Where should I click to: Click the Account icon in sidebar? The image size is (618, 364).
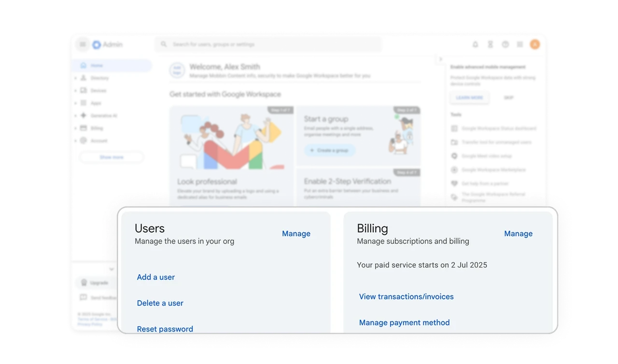84,140
